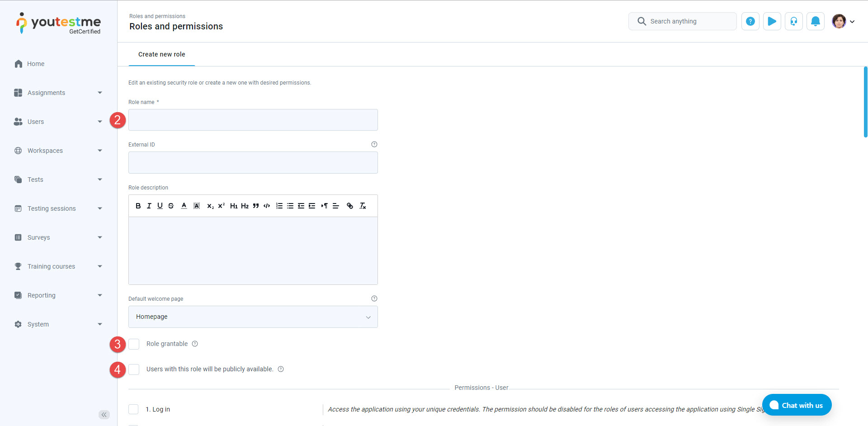The width and height of the screenshot is (868, 426).
Task: Insert a link in role description
Action: (349, 206)
